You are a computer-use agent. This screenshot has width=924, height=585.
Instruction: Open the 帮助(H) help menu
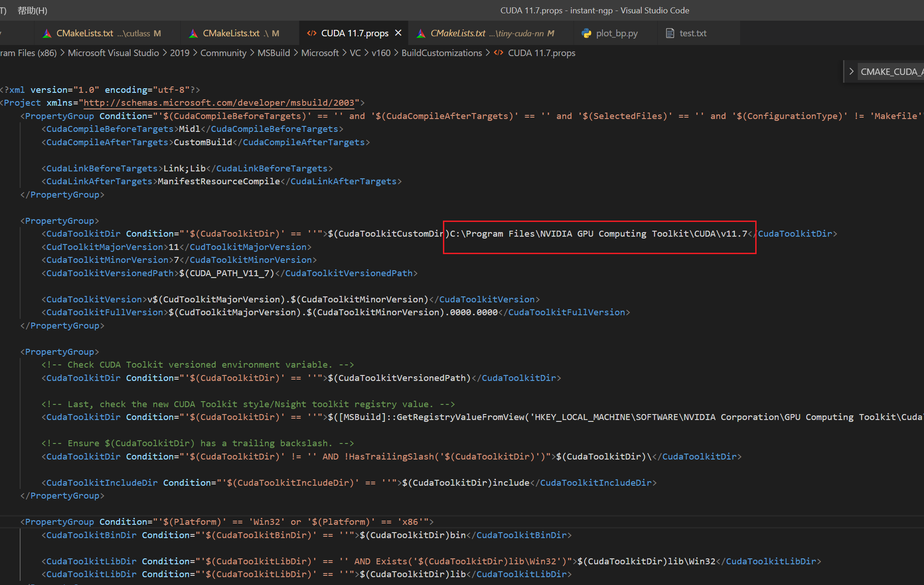coord(32,10)
